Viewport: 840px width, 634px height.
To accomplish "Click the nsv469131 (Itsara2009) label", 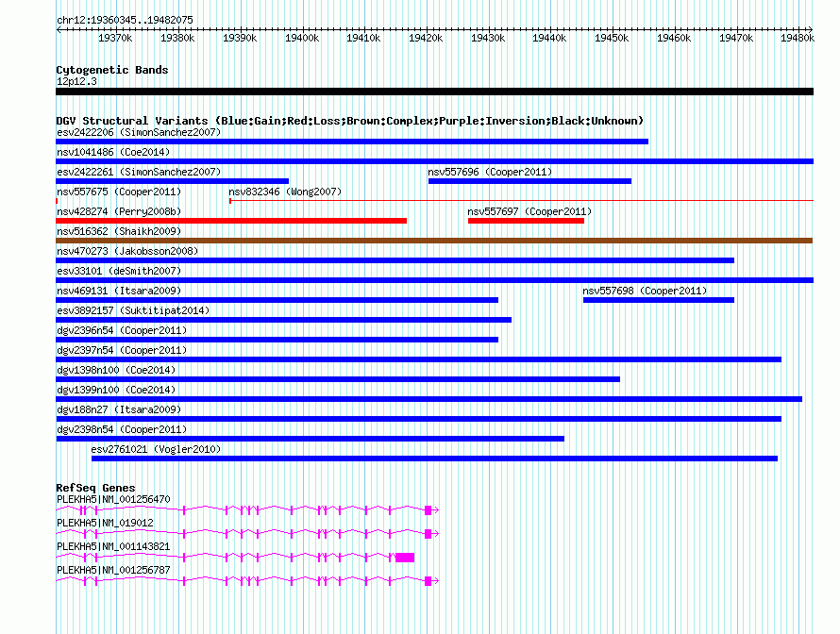I will point(119,291).
